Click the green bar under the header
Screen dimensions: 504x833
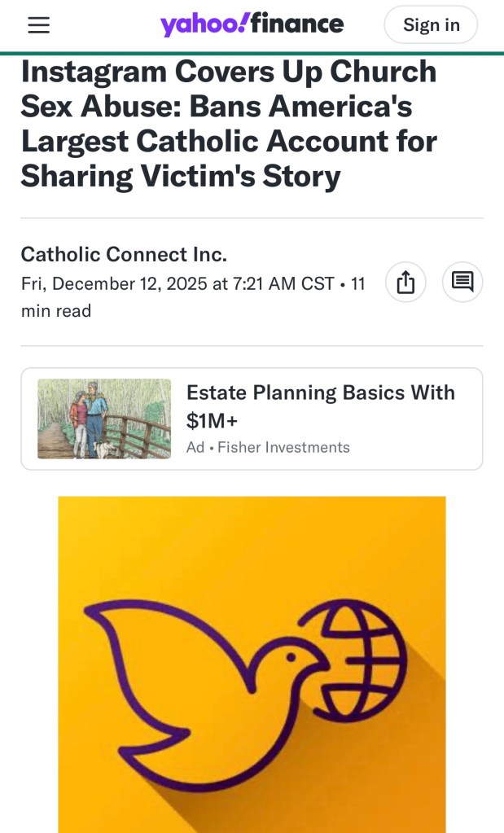click(x=252, y=53)
